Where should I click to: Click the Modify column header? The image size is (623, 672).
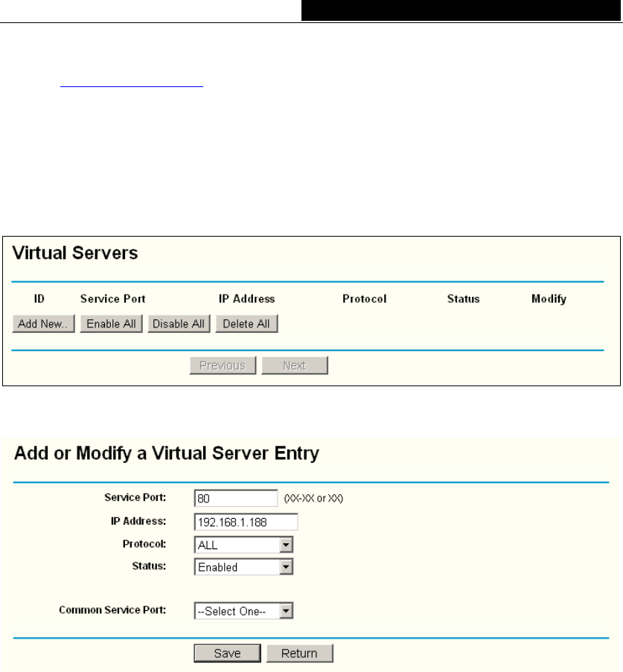point(549,298)
